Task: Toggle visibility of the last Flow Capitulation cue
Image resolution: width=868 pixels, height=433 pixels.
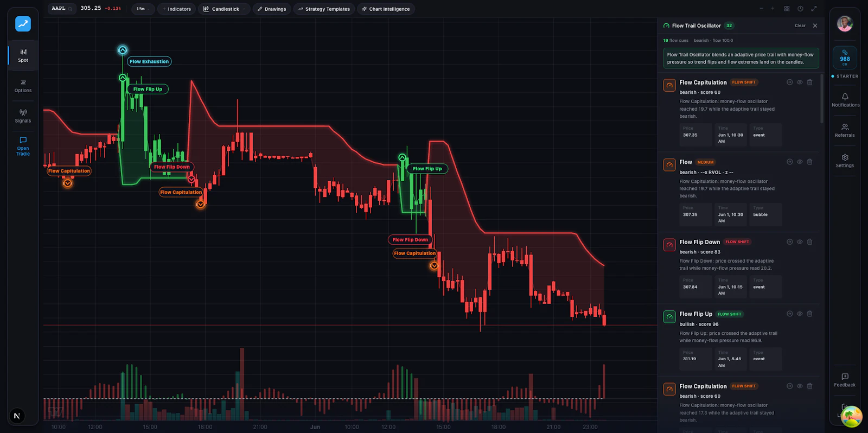Action: 800,386
